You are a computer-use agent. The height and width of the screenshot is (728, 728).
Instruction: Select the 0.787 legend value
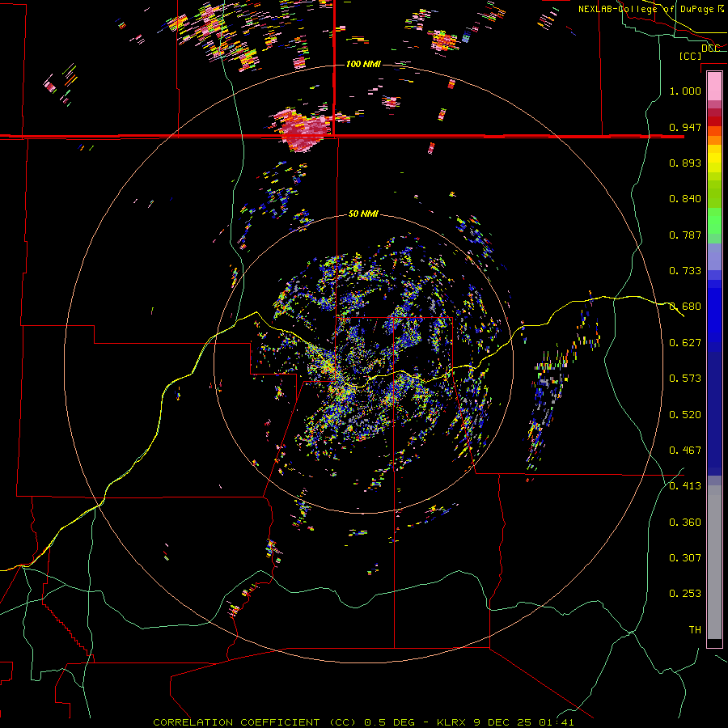click(x=685, y=235)
